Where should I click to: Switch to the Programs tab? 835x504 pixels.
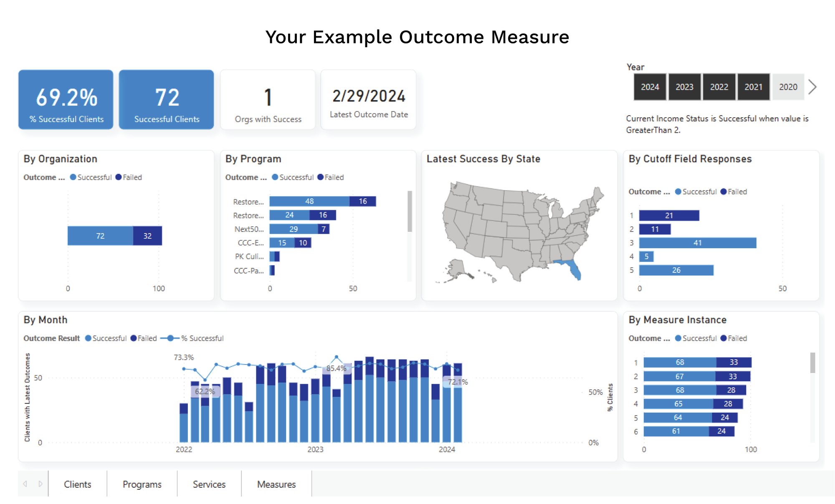[x=142, y=484]
